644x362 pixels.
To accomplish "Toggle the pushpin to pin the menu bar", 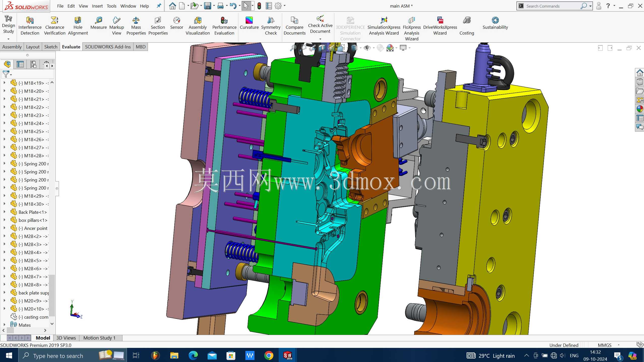I will point(159,6).
